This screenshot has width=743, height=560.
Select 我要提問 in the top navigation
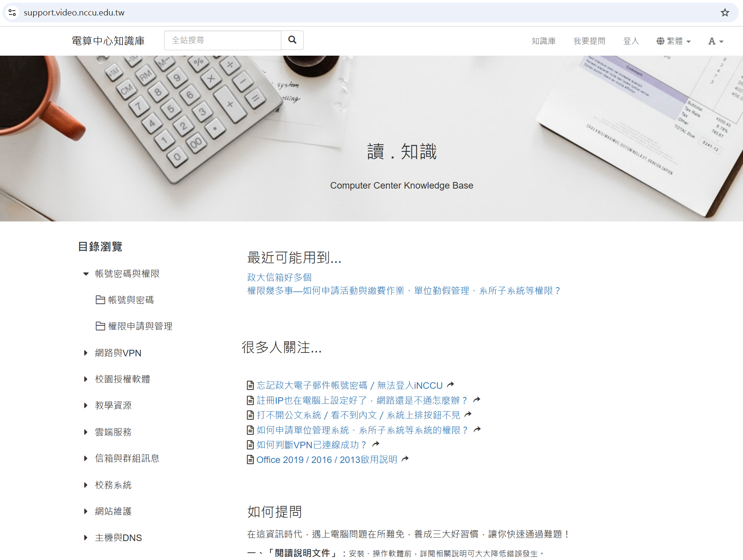pyautogui.click(x=589, y=41)
